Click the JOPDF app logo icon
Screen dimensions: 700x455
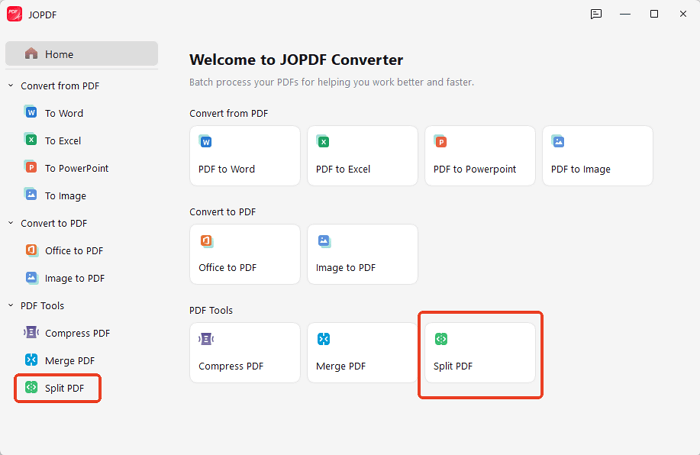pyautogui.click(x=14, y=14)
